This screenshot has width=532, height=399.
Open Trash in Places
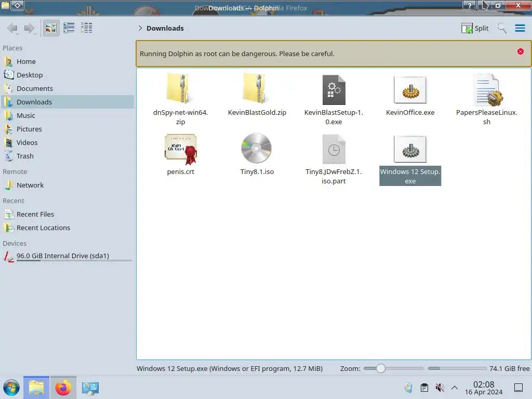coord(67,156)
